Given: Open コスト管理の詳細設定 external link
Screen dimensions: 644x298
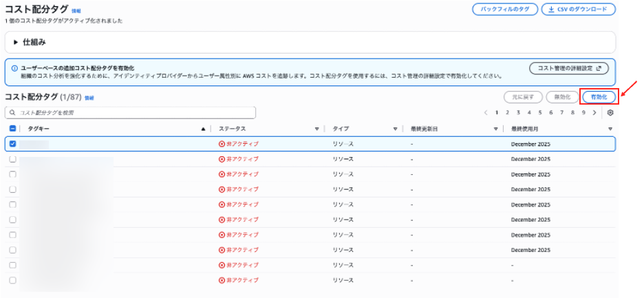Looking at the screenshot, I should (568, 68).
